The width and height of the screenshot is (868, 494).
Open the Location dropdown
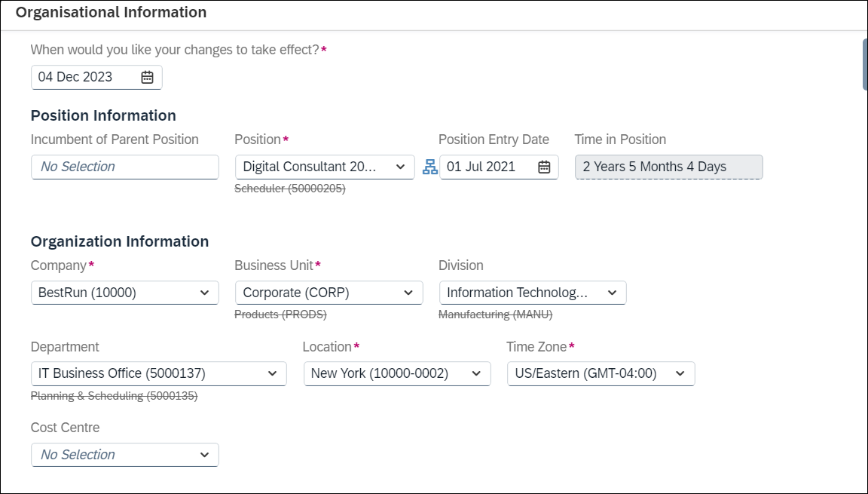click(475, 373)
